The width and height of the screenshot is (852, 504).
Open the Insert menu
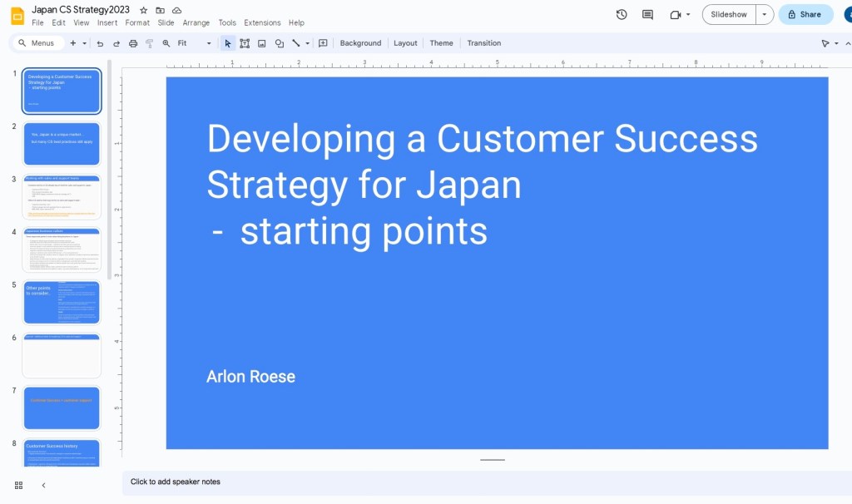click(107, 22)
